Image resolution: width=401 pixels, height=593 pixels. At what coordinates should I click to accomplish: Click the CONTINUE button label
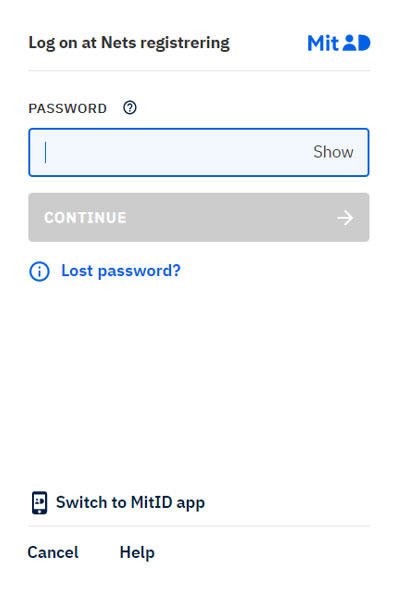85,218
